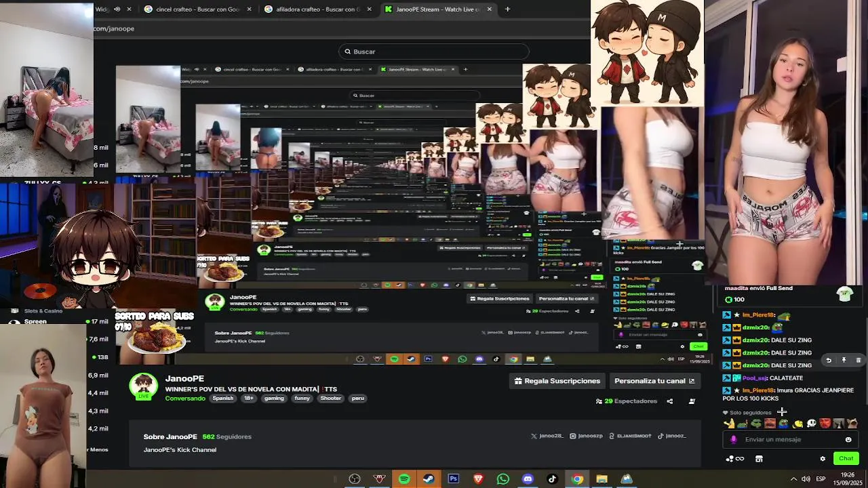Screen dimensions: 868x488
Task: Reply to the hovered dzmix20 message
Action: click(x=829, y=360)
